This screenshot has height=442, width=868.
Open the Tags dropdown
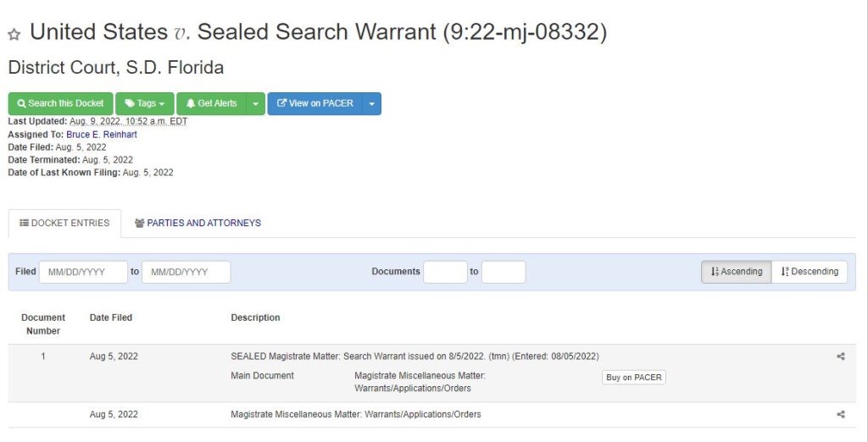(145, 103)
